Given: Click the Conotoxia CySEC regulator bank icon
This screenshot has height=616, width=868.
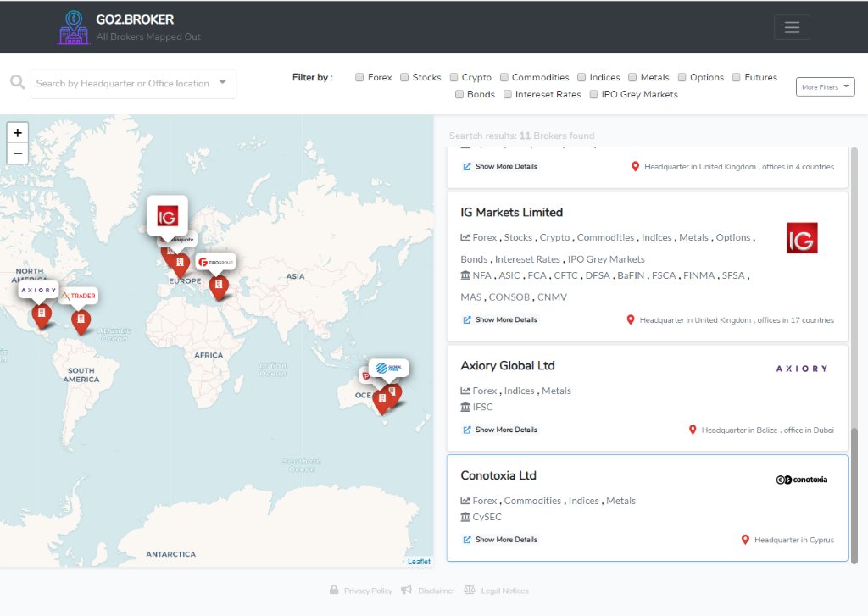Looking at the screenshot, I should coord(465,516).
